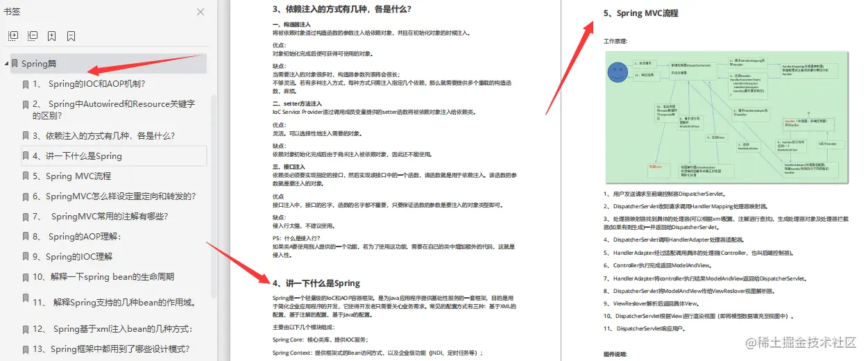Click bookmark icon beside 5、Spring MVC流程
868x361 pixels.
[26, 177]
